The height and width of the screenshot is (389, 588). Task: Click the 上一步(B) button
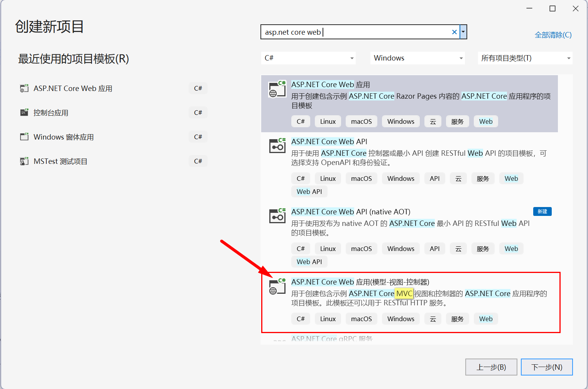pos(491,367)
